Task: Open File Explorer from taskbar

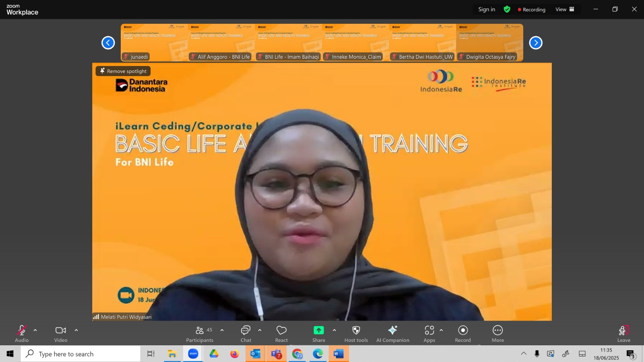Action: coord(172,354)
